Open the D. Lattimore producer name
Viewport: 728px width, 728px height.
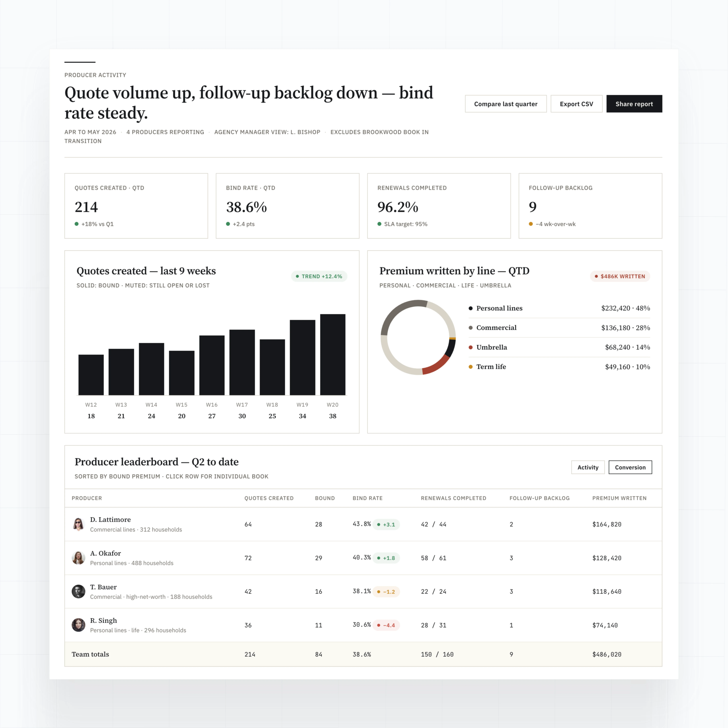pyautogui.click(x=110, y=520)
